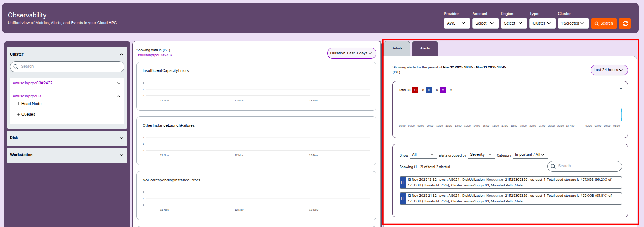
Task: Click the awuse1nprpc03#2437 link above the charts
Action: click(155, 55)
